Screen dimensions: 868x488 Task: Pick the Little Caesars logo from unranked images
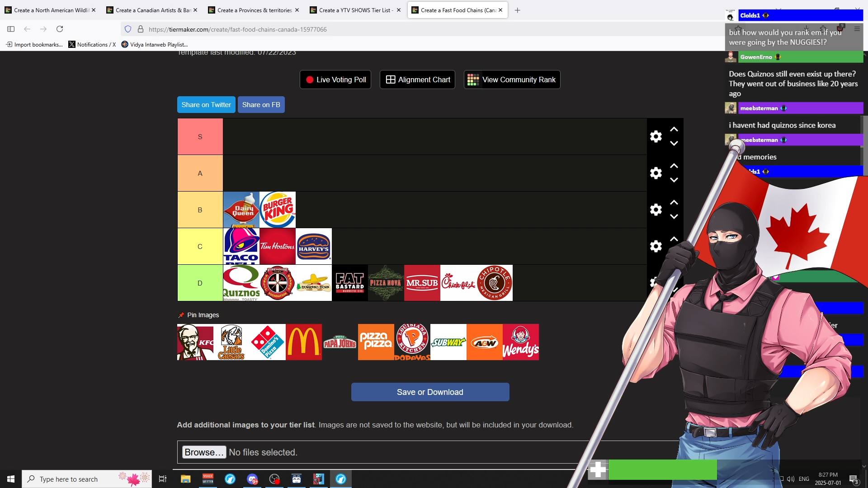coord(231,342)
